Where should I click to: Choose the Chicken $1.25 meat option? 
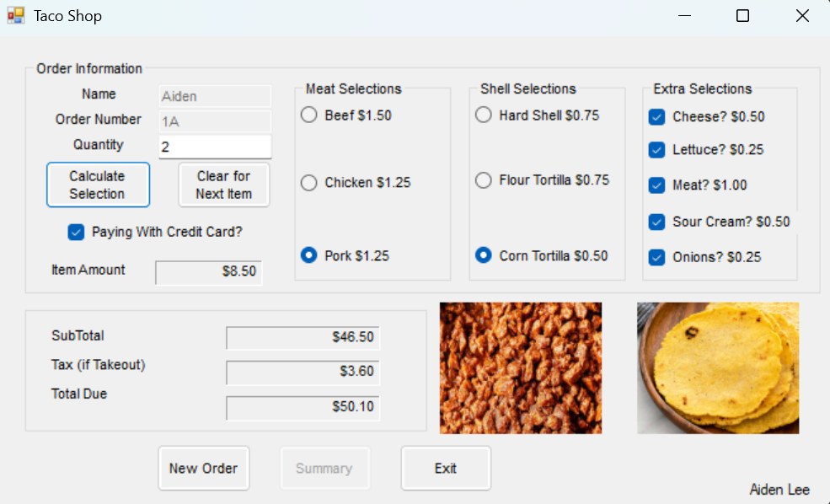click(309, 183)
